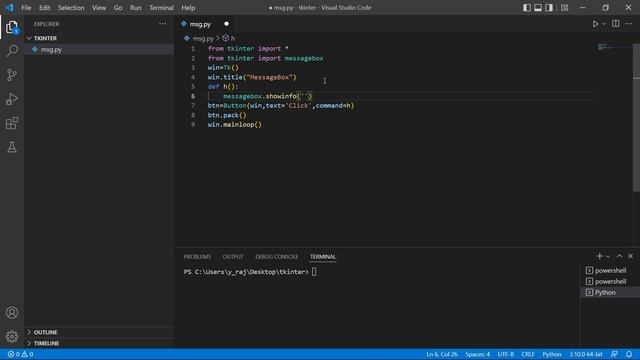Run Python file with play button
640x360 pixels.
(x=595, y=24)
